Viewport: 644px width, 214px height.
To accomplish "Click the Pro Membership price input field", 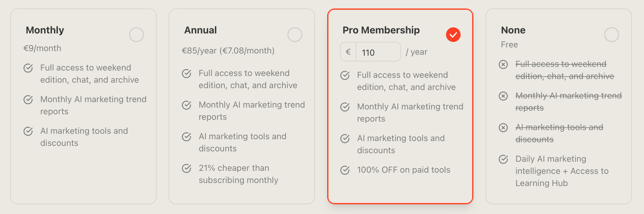I will (x=378, y=52).
